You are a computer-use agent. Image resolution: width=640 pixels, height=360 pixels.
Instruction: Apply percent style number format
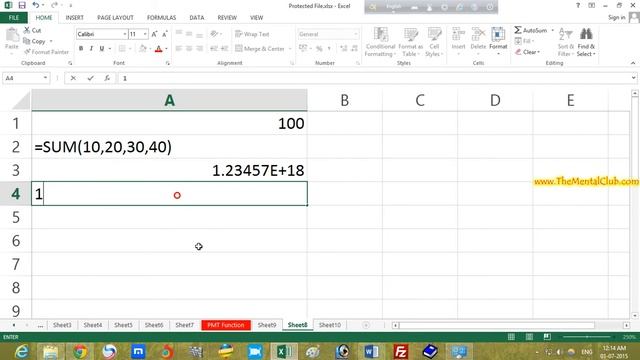point(319,49)
